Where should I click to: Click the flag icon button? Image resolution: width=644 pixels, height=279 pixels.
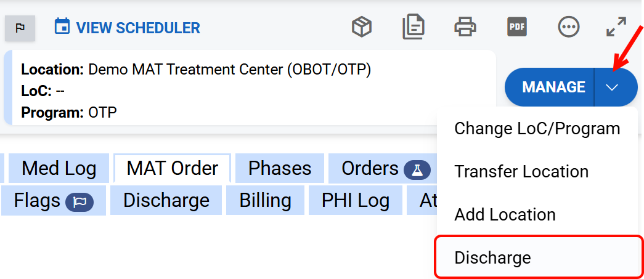coord(20,28)
